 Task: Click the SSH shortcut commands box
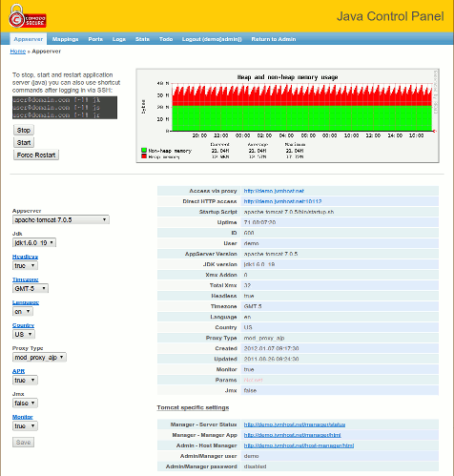click(65, 108)
